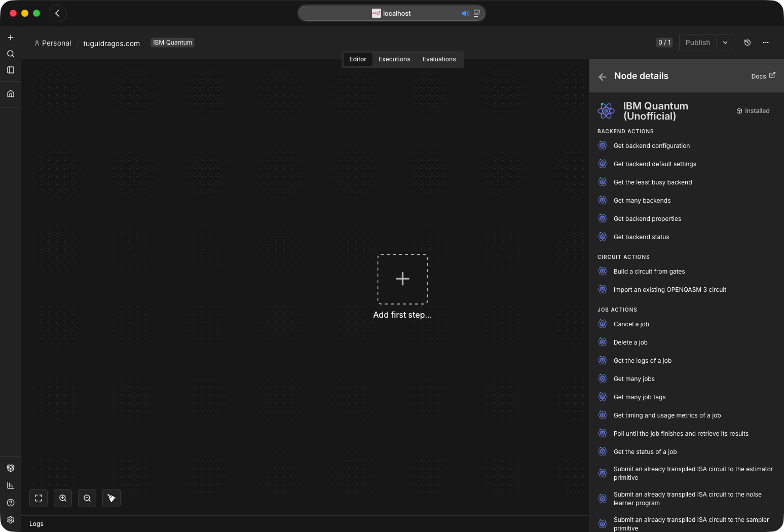Screen dimensions: 784x532
Task: Switch to the Executions tab
Action: (394, 59)
